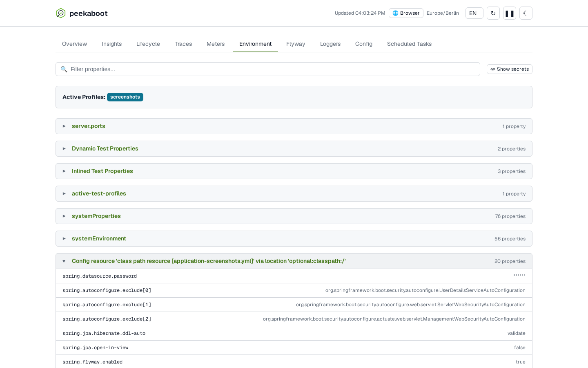Click the spring.flyway.enabled property name
The height and width of the screenshot is (368, 588).
click(x=93, y=362)
